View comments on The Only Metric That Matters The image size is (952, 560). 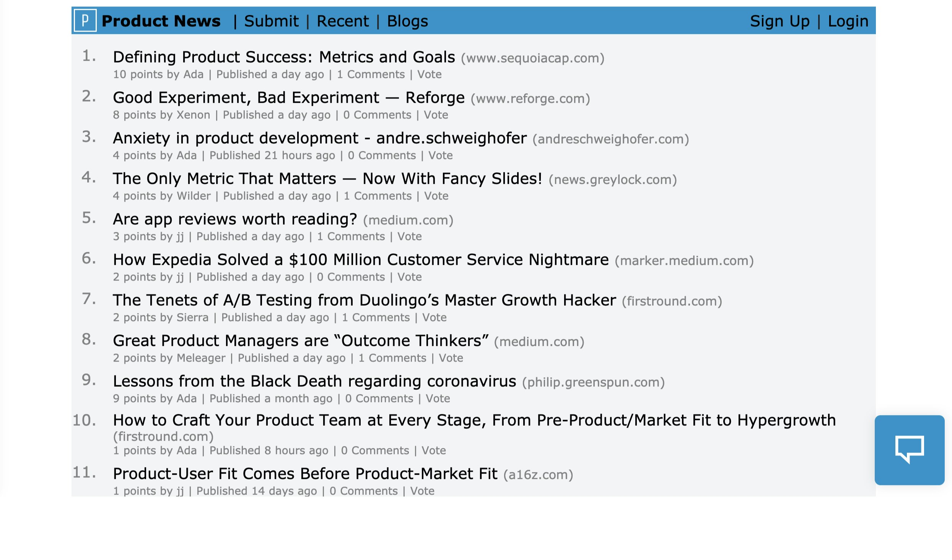(378, 196)
